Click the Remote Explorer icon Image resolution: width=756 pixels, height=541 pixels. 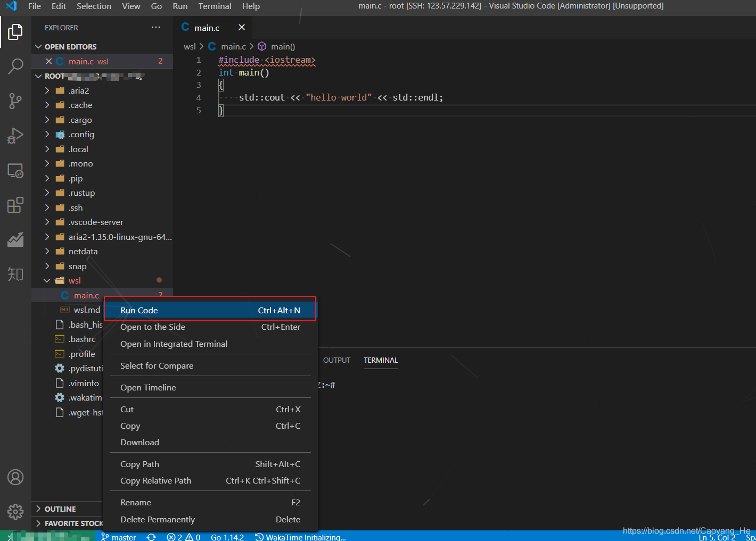click(x=15, y=170)
